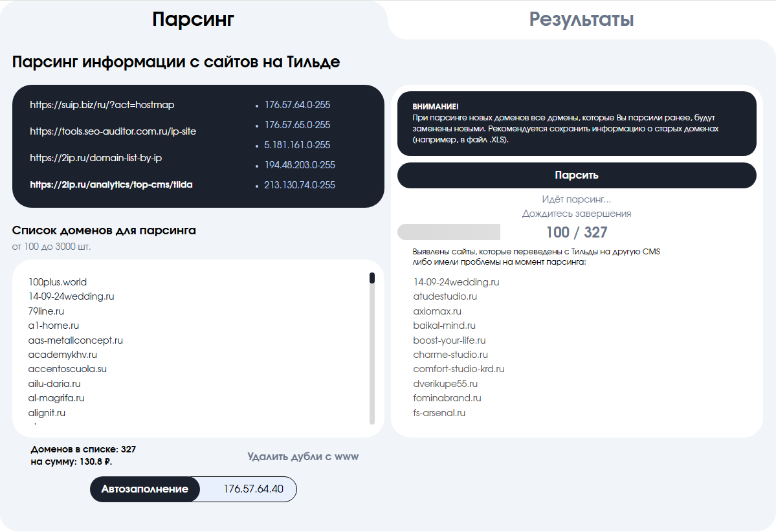Click accentoscuola.su in the domain list
The width and height of the screenshot is (776, 532).
tap(67, 369)
